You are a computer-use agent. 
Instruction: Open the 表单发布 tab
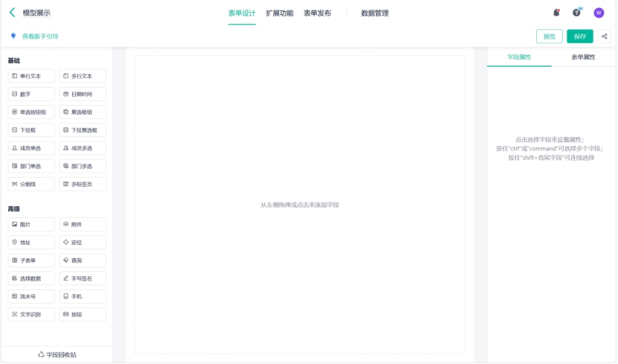point(317,13)
